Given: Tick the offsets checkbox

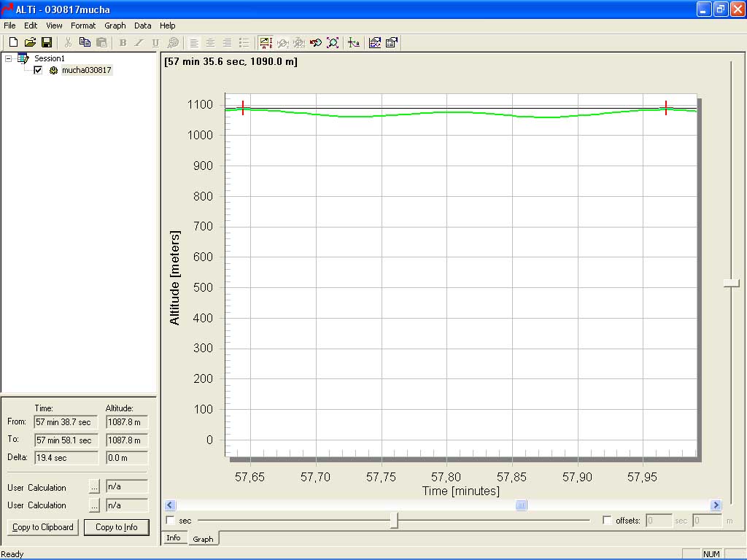Looking at the screenshot, I should pos(607,521).
